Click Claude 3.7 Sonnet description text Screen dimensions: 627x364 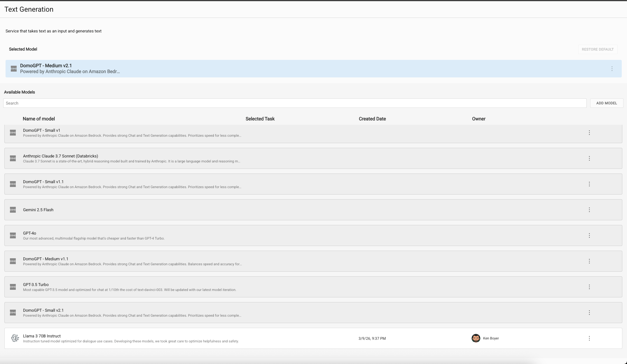tap(131, 161)
